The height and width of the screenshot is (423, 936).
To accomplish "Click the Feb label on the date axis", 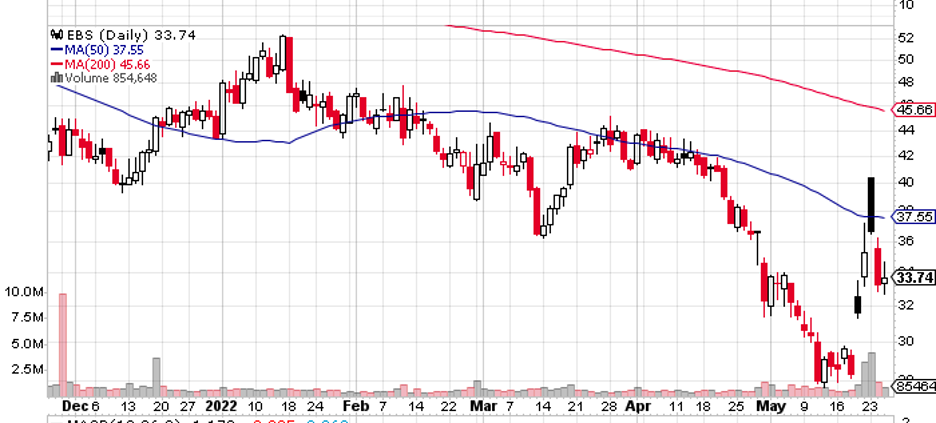I will tap(356, 406).
